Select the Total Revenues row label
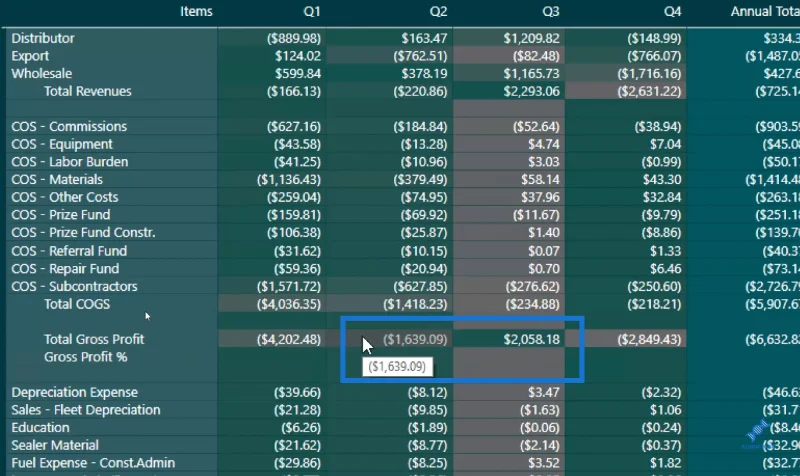 (88, 91)
